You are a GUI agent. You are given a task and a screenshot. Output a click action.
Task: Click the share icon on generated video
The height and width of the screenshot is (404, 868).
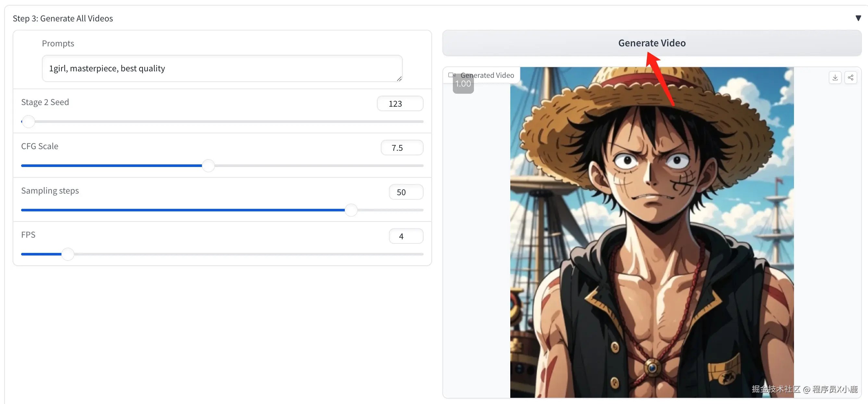[x=850, y=78]
